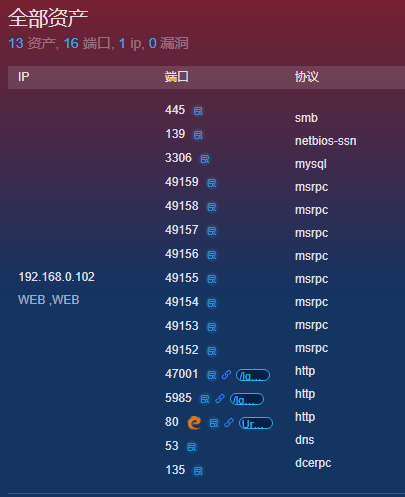Open details icon beside port 135
The width and height of the screenshot is (405, 497).
point(198,471)
